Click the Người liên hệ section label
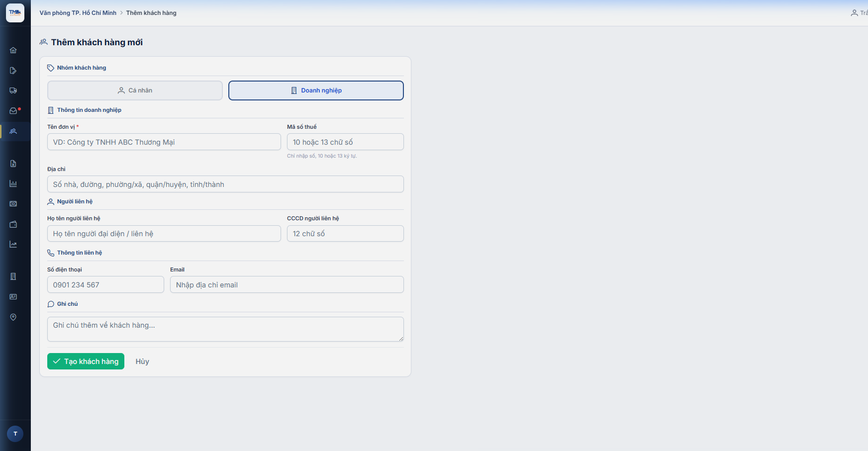This screenshot has width=868, height=451. [x=75, y=201]
